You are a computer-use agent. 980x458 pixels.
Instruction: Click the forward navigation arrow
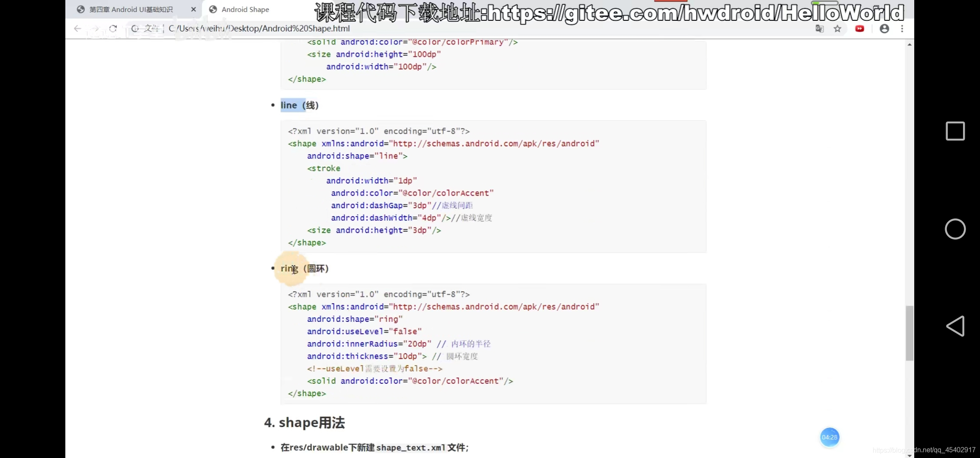click(95, 28)
